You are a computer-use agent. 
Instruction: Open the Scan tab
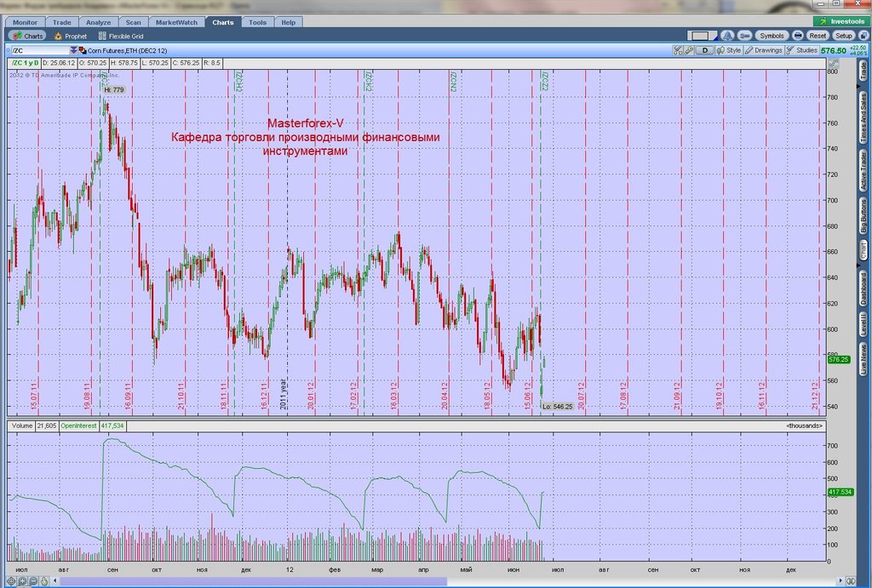pyautogui.click(x=134, y=22)
